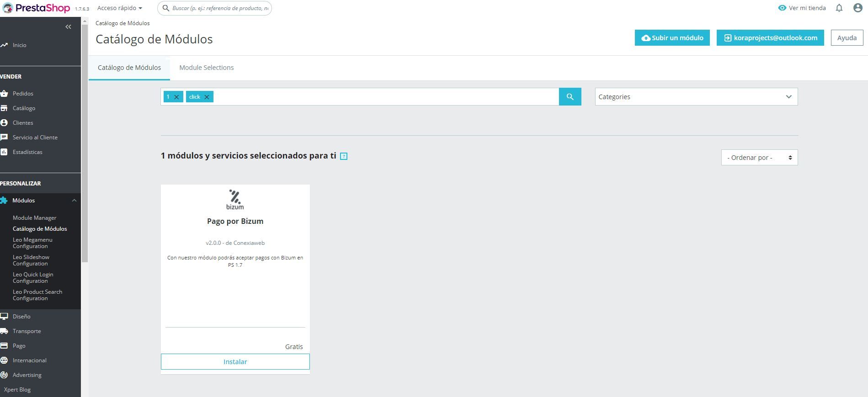Open the Acceso rápido dropdown
The width and height of the screenshot is (868, 397).
120,8
